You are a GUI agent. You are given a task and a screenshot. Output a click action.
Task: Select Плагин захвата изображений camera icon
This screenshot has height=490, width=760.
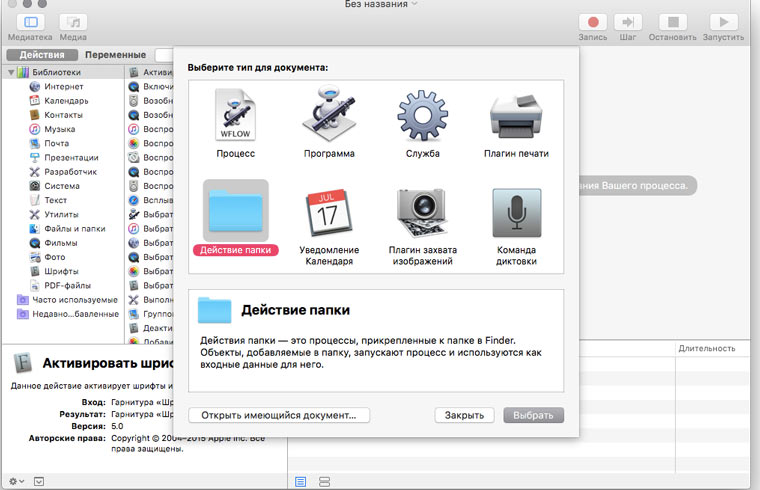click(422, 212)
